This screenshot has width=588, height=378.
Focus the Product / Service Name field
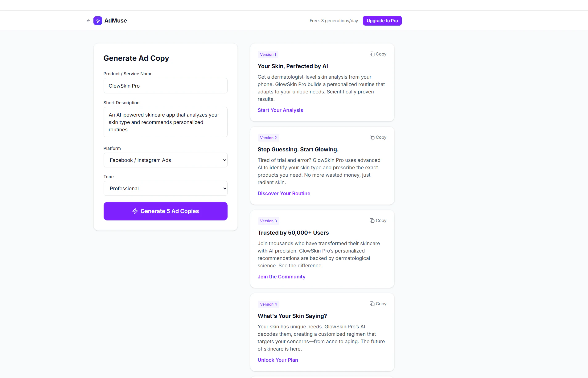point(166,86)
